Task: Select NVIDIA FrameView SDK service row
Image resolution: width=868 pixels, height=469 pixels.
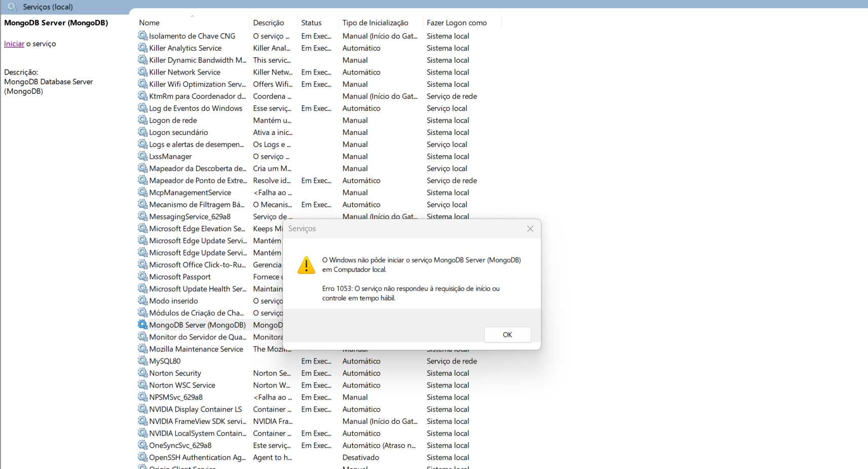Action: click(319, 421)
